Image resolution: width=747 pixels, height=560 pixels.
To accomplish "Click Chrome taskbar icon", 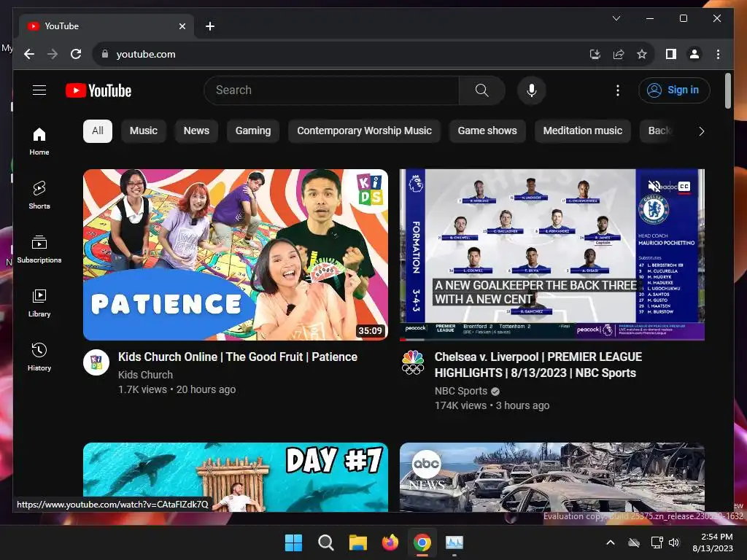I will pyautogui.click(x=422, y=542).
